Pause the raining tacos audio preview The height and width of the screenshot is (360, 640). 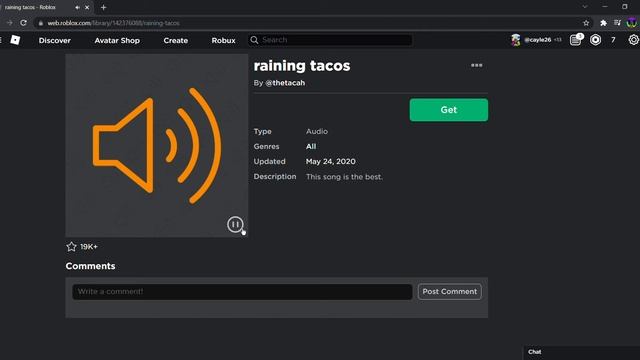[x=235, y=224]
